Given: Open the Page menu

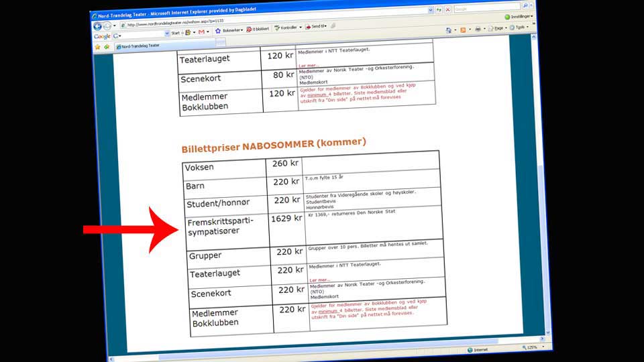Looking at the screenshot, I should 496,28.
